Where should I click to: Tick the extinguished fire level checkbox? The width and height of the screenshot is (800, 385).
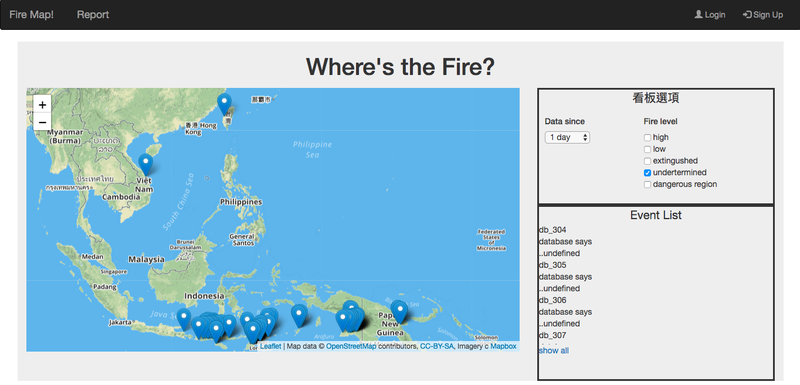(647, 161)
